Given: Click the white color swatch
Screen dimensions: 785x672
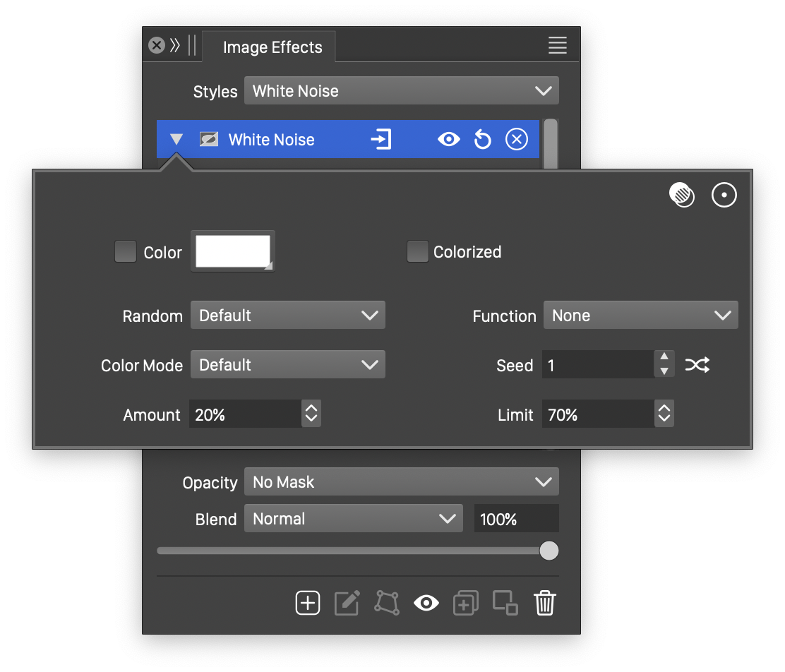Looking at the screenshot, I should point(232,251).
